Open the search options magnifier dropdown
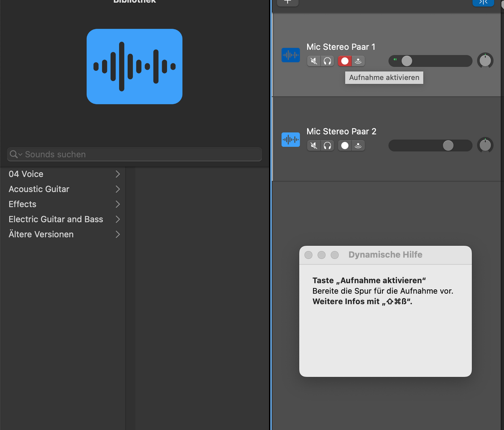This screenshot has height=430, width=504. pyautogui.click(x=15, y=155)
